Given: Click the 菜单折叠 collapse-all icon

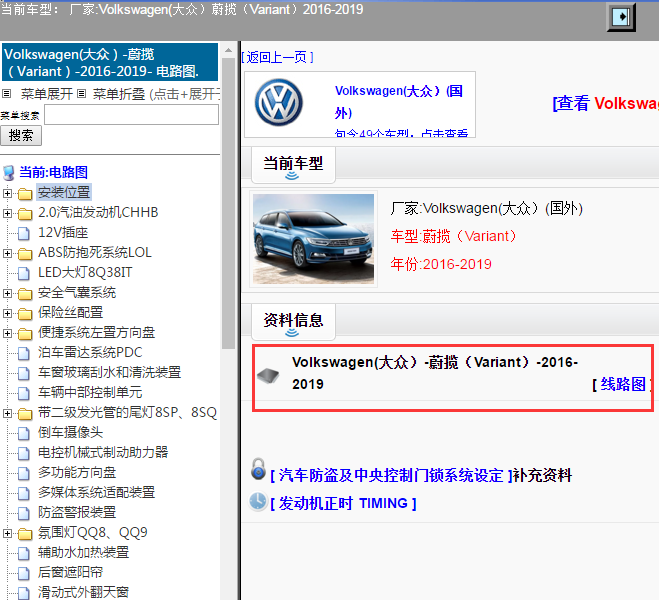Looking at the screenshot, I should 82,94.
